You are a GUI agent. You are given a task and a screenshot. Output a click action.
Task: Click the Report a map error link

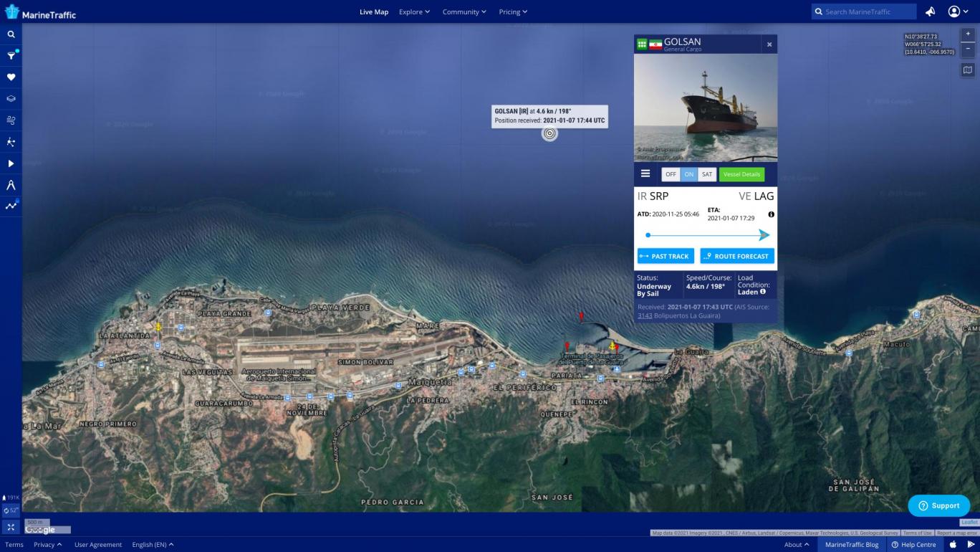tap(956, 533)
